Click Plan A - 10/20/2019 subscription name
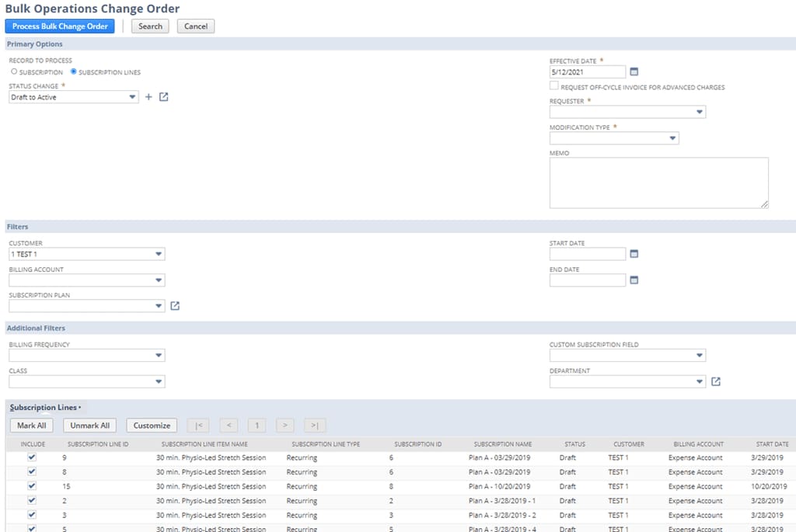This screenshot has width=796, height=532. 499,486
